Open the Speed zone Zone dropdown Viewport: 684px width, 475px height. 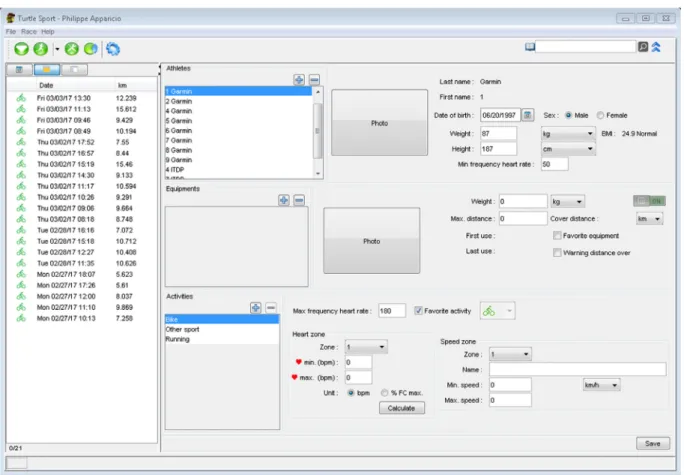point(510,354)
